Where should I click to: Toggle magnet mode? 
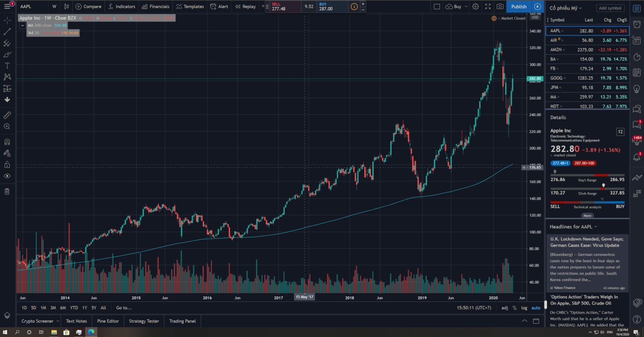7,142
